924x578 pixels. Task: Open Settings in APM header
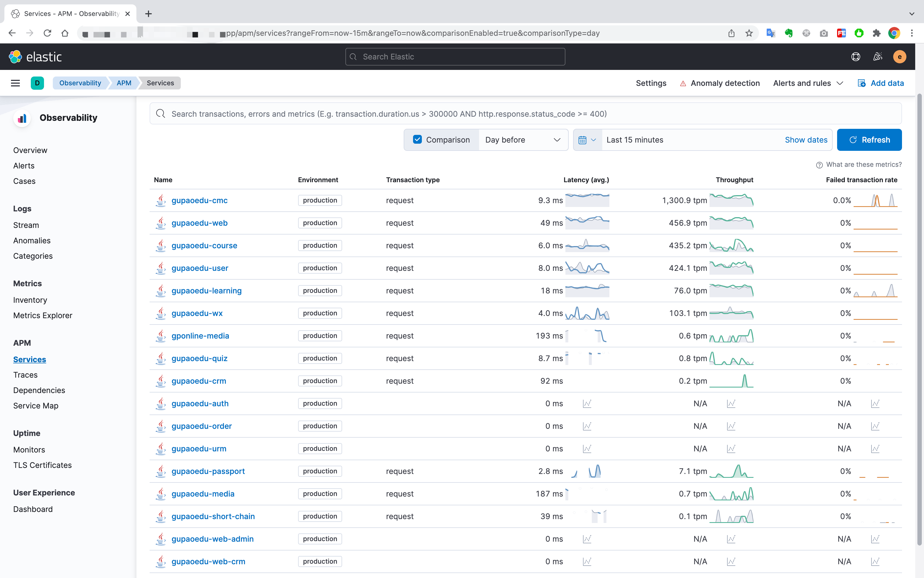tap(651, 83)
